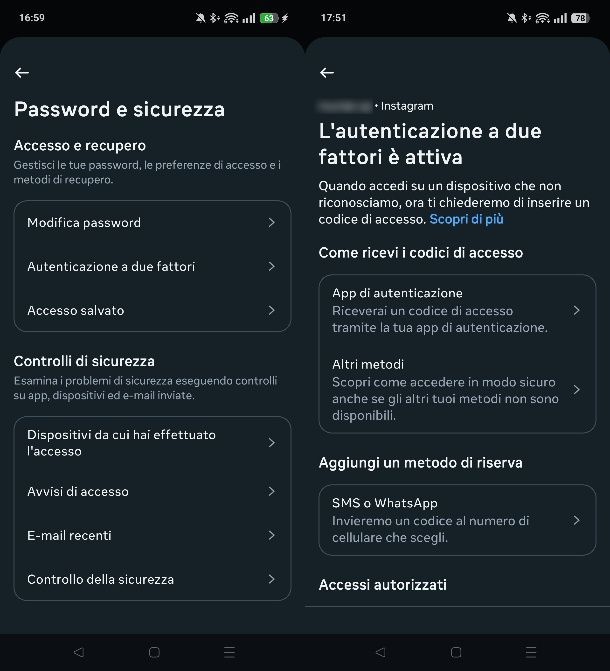Open E-mail recenti entry
This screenshot has width=610, height=671.
(x=152, y=536)
